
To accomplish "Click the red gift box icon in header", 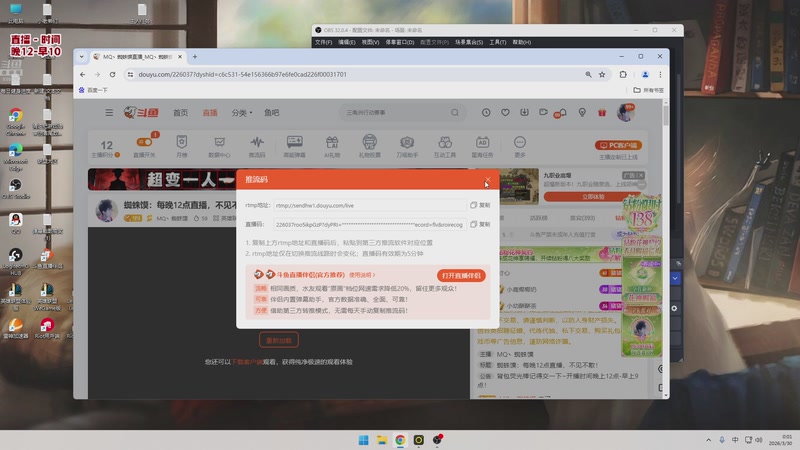I will tap(602, 112).
